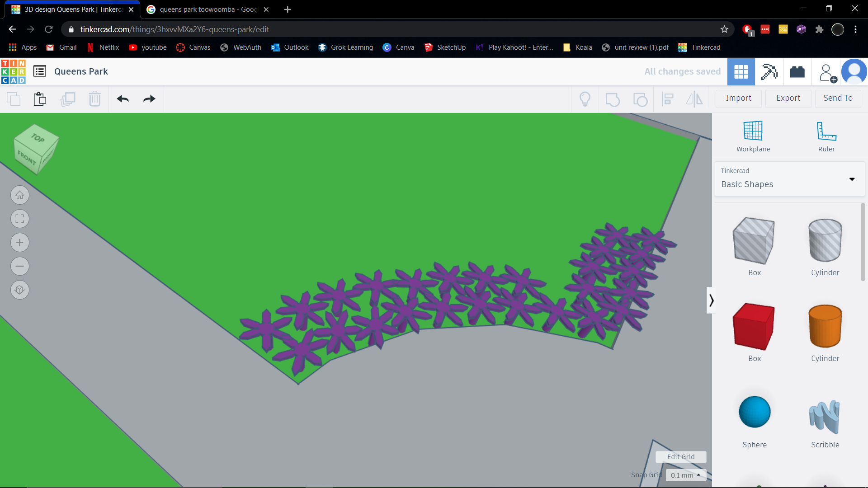868x488 pixels.
Task: Open a new browser tab
Action: point(288,9)
